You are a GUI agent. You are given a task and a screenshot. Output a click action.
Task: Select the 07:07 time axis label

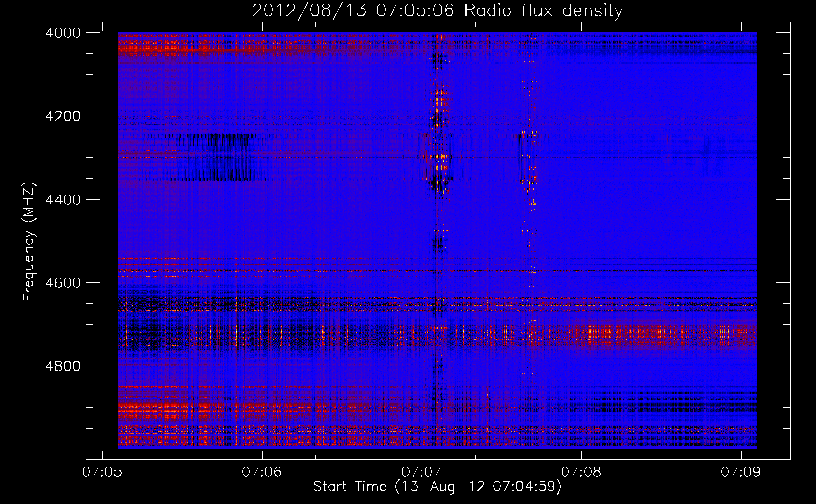422,472
